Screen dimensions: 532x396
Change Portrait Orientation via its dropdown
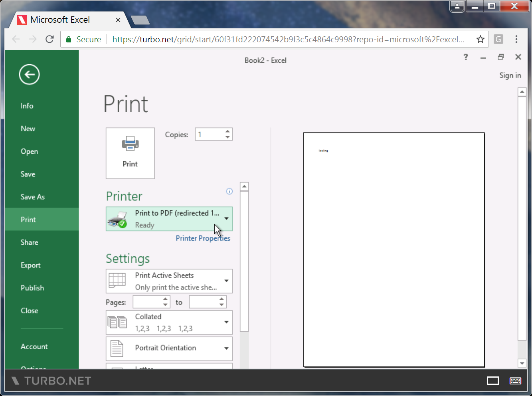(x=226, y=348)
